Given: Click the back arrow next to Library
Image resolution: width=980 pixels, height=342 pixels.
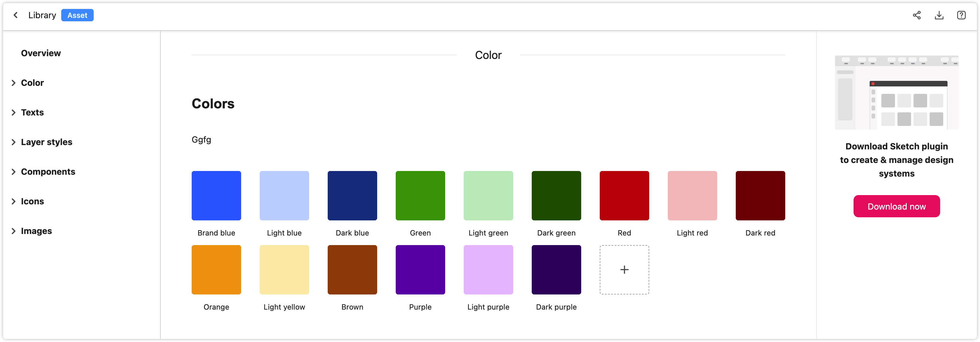Looking at the screenshot, I should point(15,15).
